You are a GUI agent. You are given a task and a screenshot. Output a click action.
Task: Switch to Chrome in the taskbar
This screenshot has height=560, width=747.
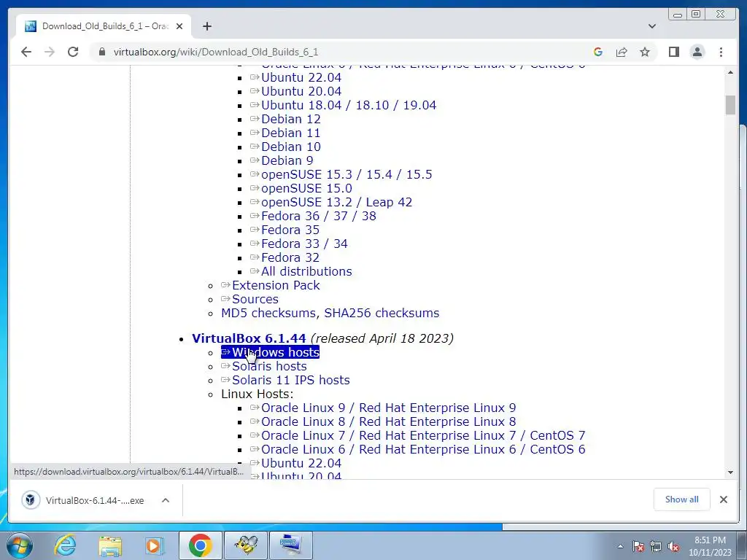tap(200, 545)
